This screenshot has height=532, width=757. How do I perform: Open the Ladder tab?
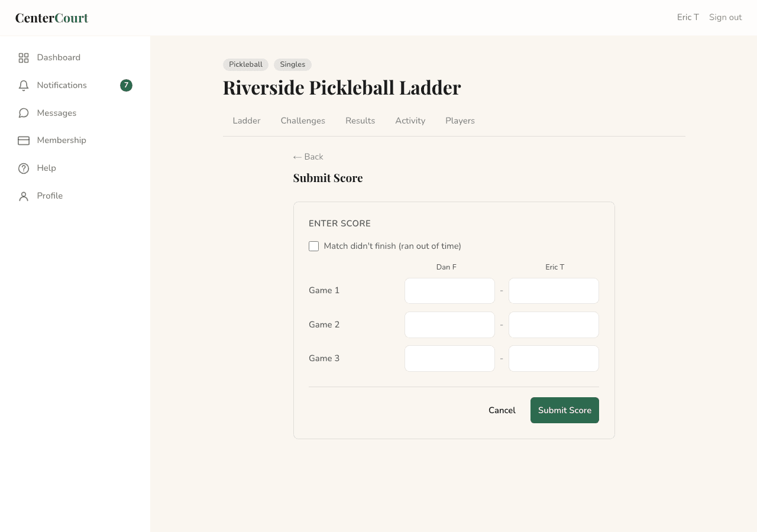click(x=247, y=121)
